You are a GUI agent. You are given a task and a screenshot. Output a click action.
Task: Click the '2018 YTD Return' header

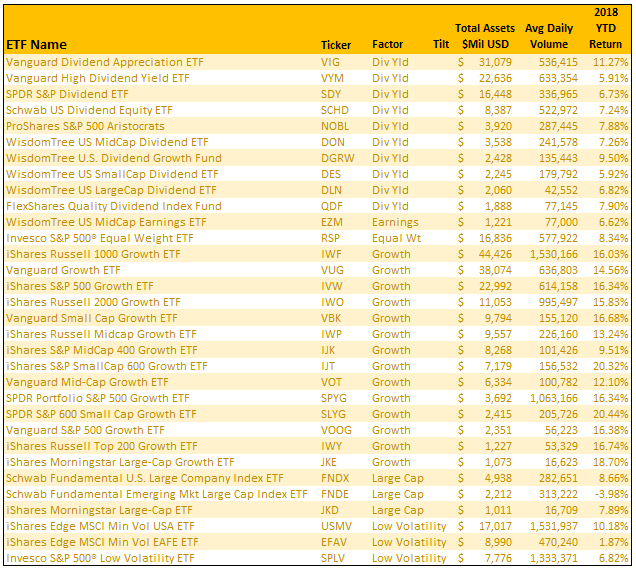pyautogui.click(x=606, y=28)
